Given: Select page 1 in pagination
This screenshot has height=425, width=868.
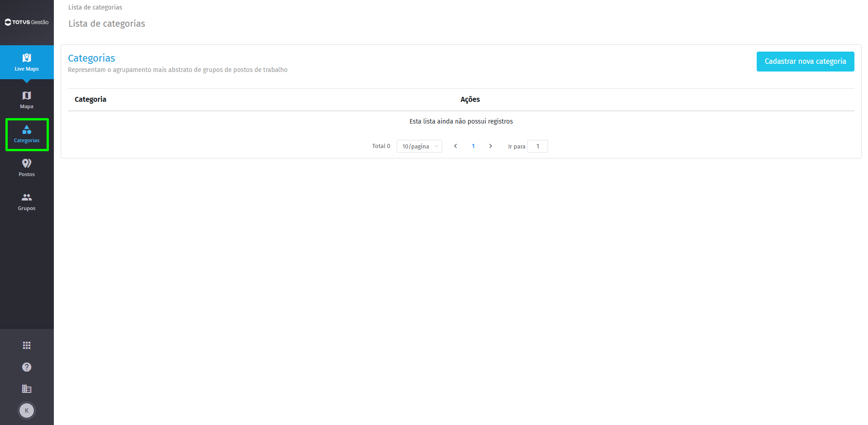Looking at the screenshot, I should [473, 146].
